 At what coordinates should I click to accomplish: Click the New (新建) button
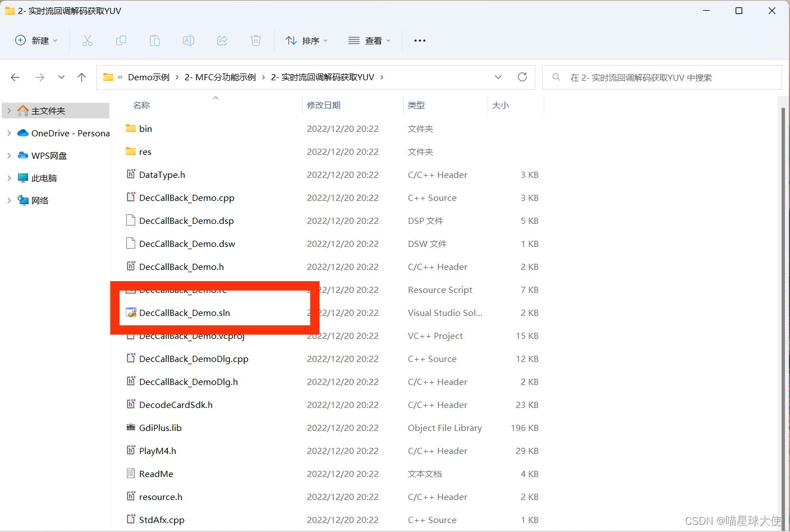point(36,40)
